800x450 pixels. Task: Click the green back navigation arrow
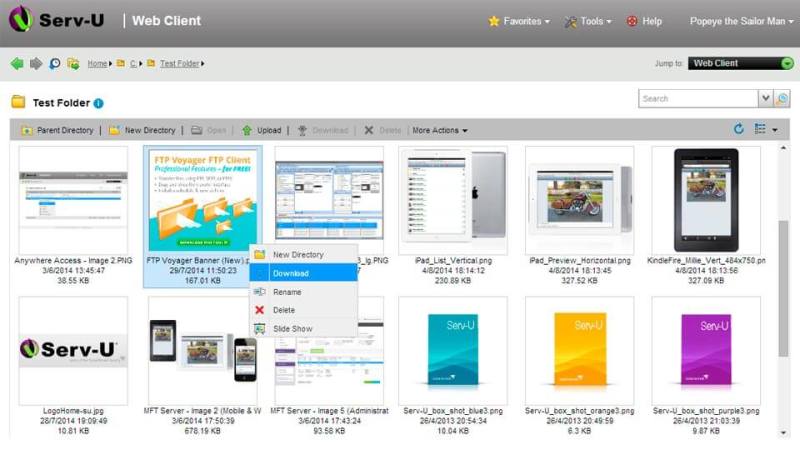pyautogui.click(x=17, y=64)
